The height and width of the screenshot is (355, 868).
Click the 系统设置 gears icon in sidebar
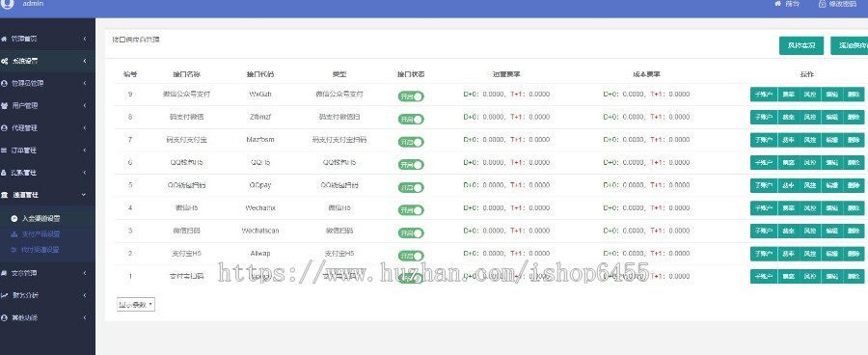point(5,61)
